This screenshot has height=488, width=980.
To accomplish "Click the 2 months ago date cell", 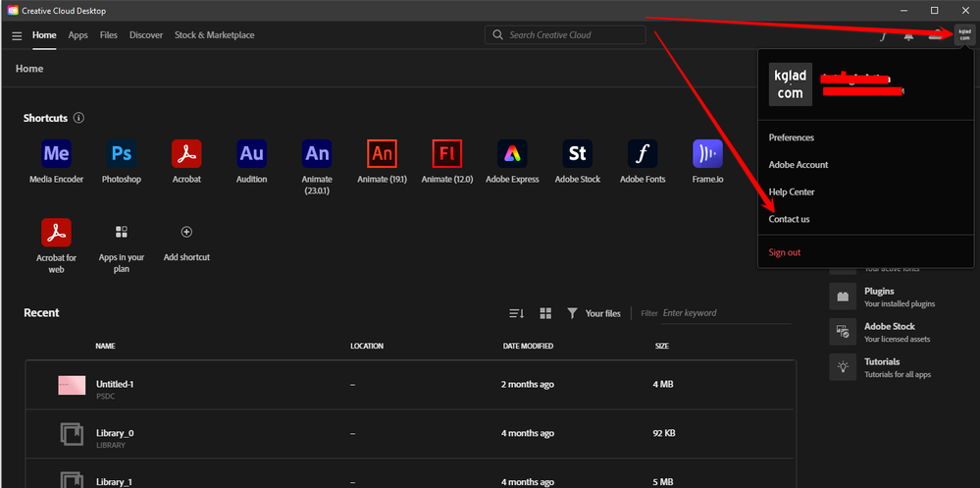I will [x=528, y=384].
